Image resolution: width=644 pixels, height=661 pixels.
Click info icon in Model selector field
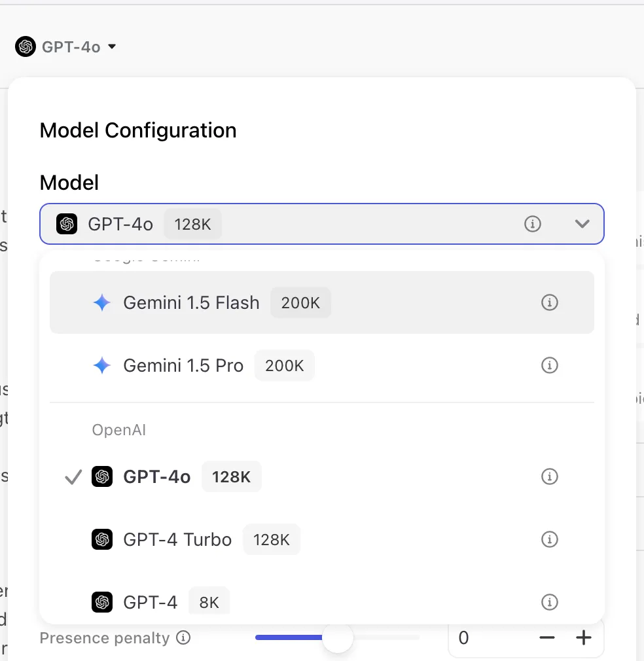(x=533, y=224)
